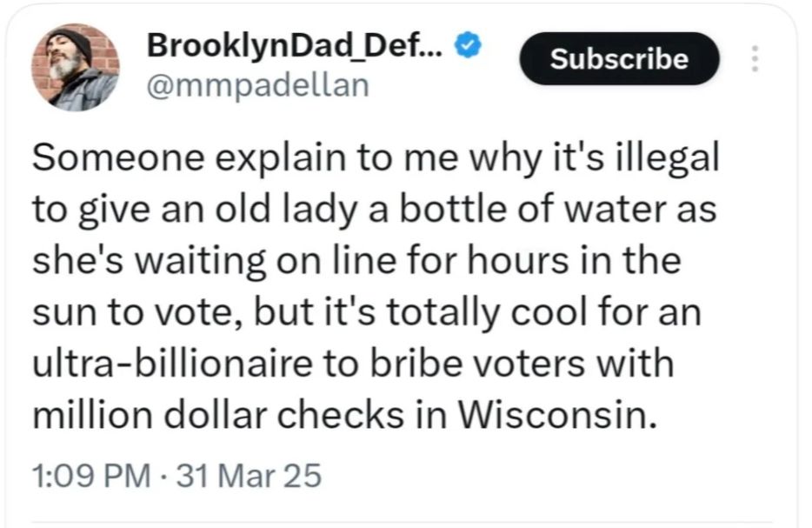Click the word ultra-billionaire in the tweet
Image resolution: width=812 pixels, height=528 pixels.
click(172, 364)
